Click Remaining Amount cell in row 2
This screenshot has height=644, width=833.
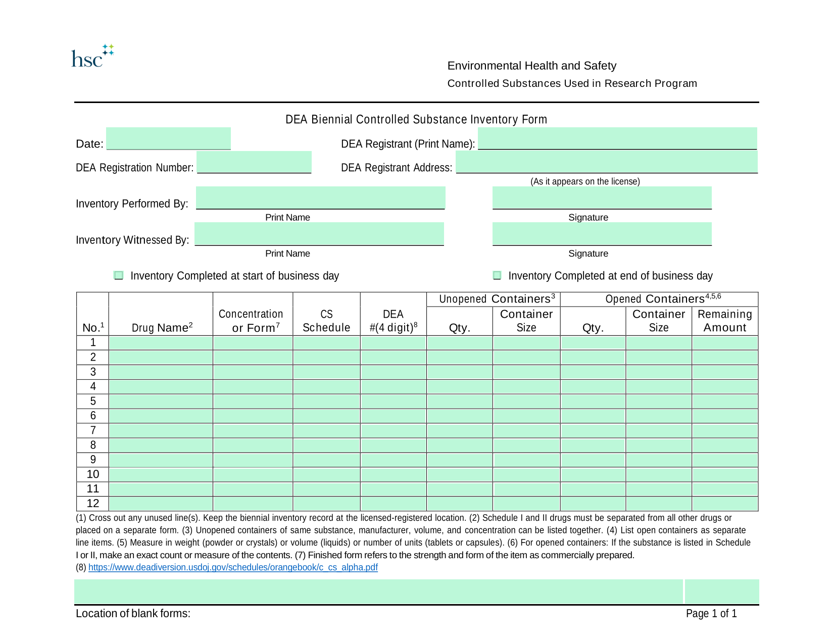tap(725, 358)
